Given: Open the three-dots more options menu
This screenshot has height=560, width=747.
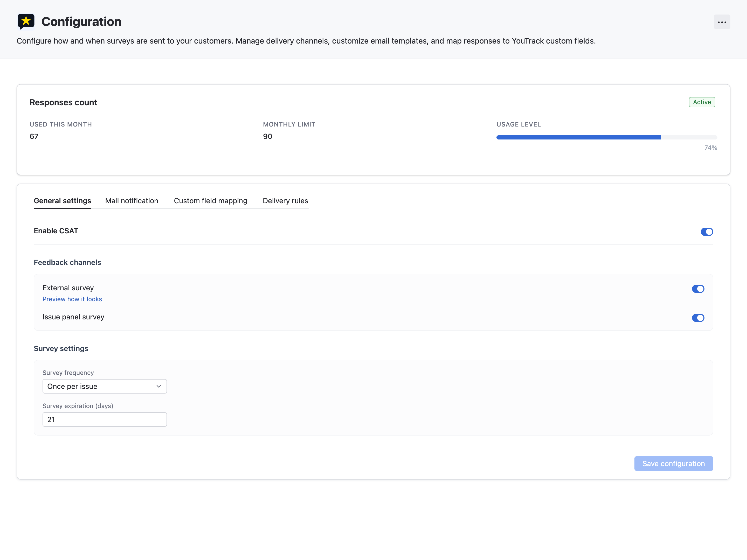Looking at the screenshot, I should click(x=722, y=22).
